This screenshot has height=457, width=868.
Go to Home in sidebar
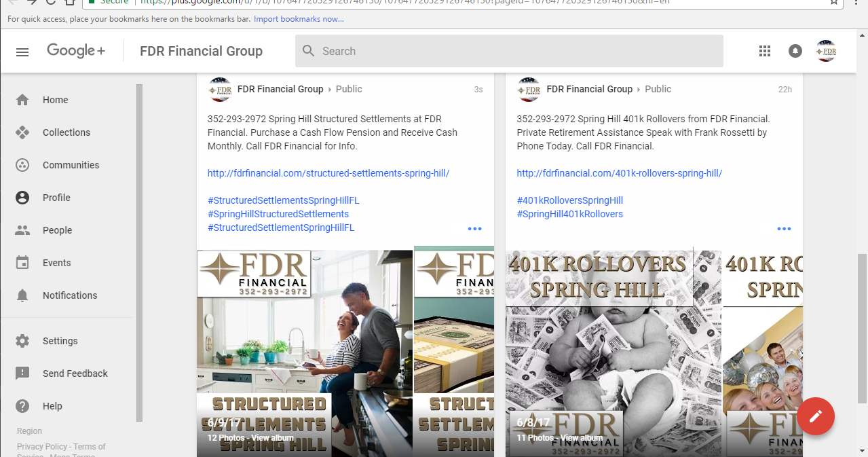55,100
